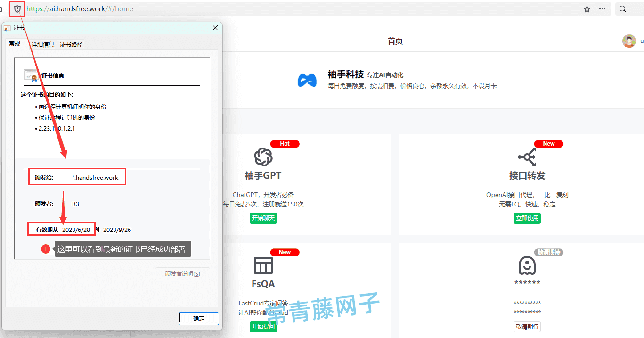Click the 'OpenAI接口代理，一比一复刻' text
The height and width of the screenshot is (338, 644).
click(527, 195)
